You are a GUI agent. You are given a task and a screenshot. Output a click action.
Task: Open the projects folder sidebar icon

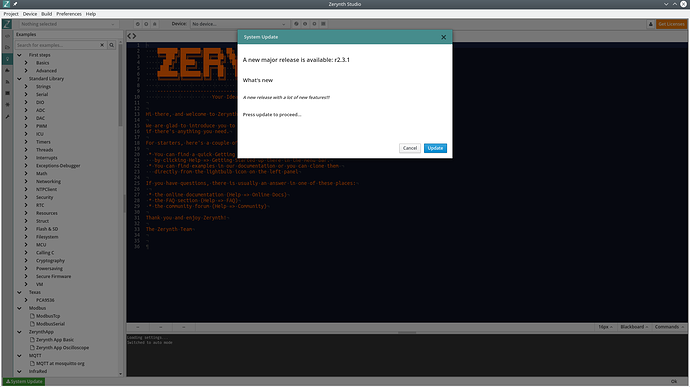click(7, 47)
